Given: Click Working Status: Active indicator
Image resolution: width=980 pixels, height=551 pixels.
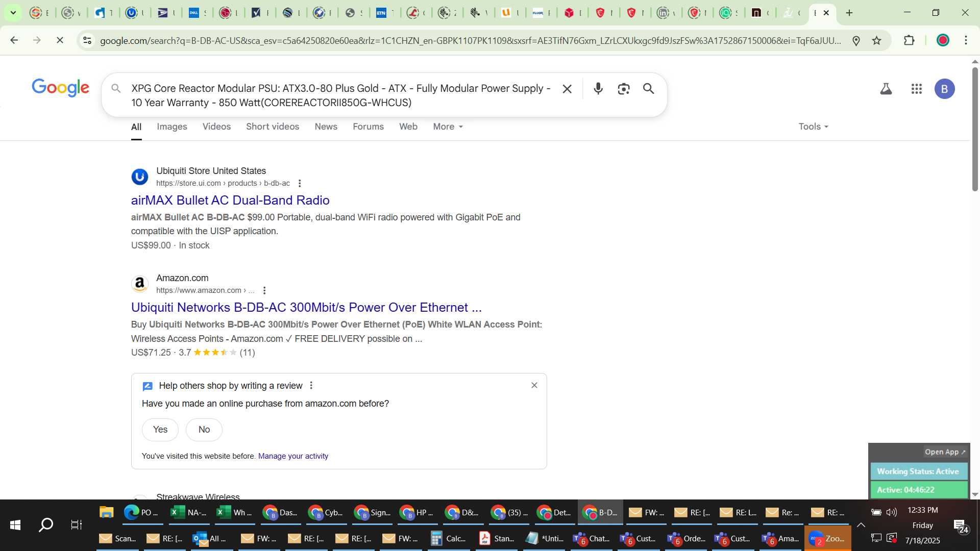Looking at the screenshot, I should pos(918,471).
